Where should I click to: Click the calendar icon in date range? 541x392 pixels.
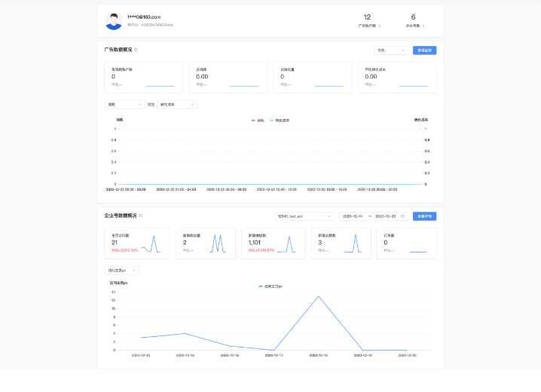tap(402, 216)
